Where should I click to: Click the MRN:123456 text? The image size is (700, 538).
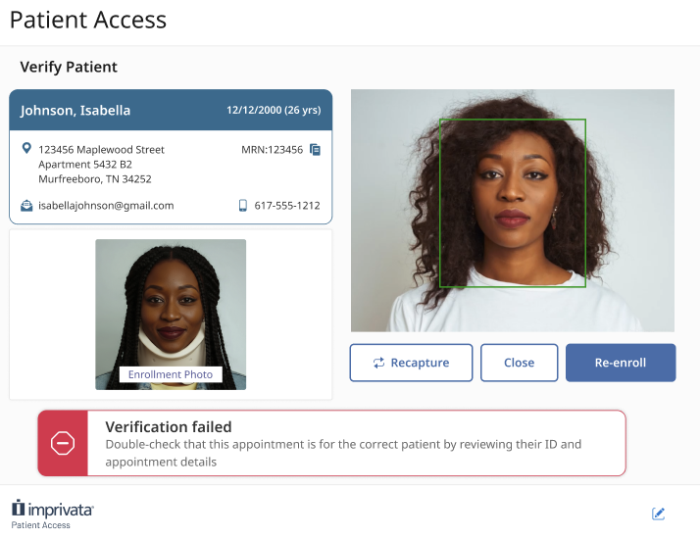tap(272, 150)
